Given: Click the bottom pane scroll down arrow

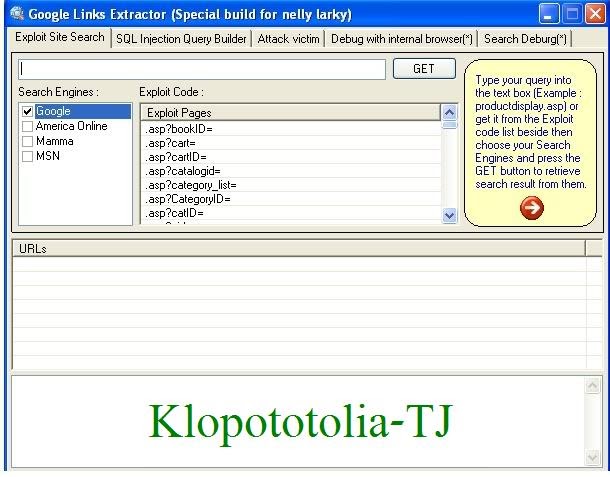Looking at the screenshot, I should pyautogui.click(x=592, y=458).
